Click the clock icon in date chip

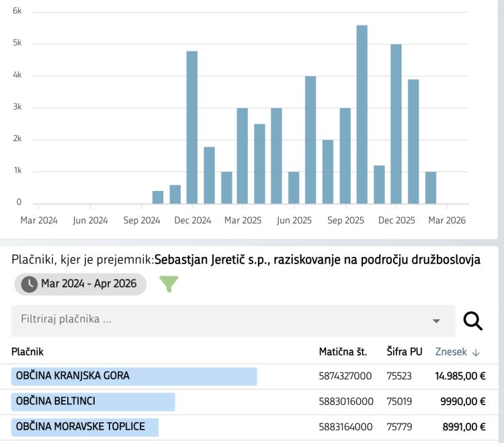tap(29, 284)
